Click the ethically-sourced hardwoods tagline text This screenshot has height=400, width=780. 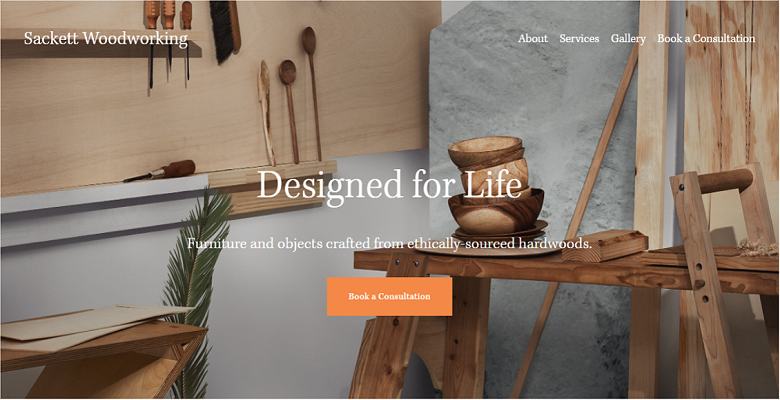click(390, 244)
